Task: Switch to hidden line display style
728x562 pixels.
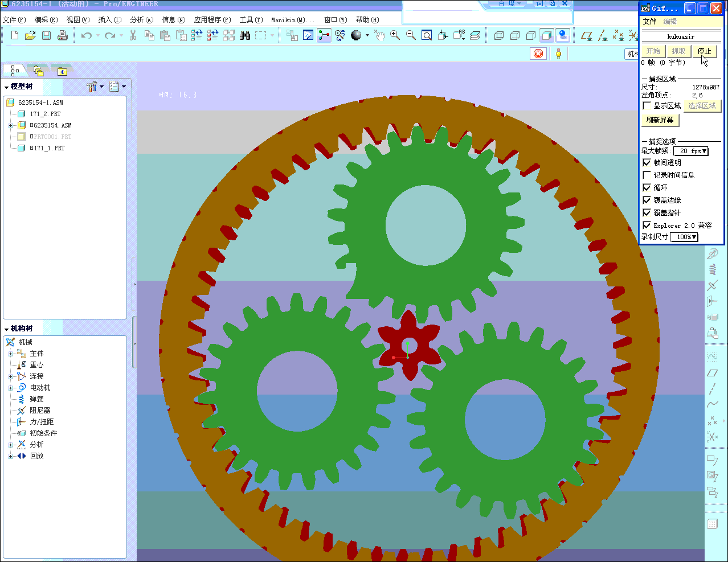Action: (515, 35)
